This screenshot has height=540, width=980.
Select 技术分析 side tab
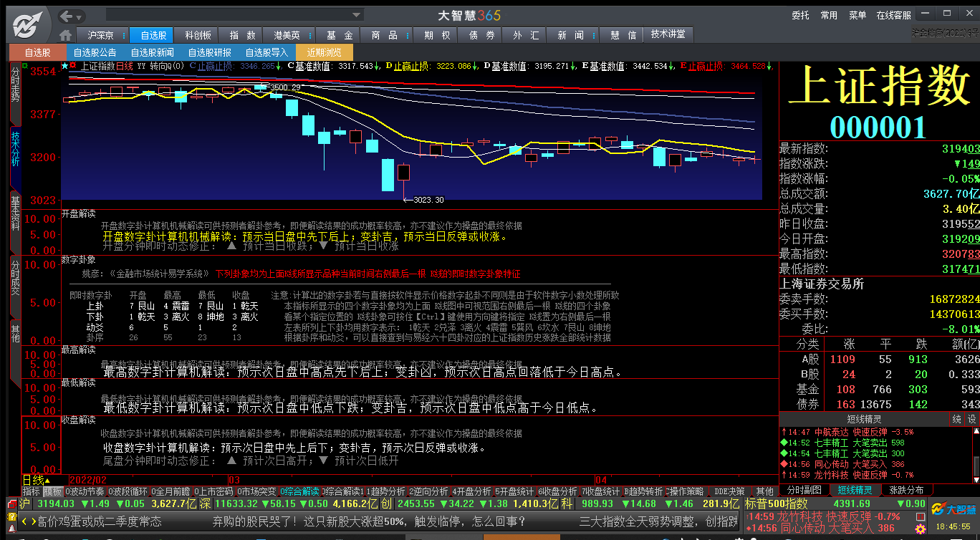click(x=16, y=158)
